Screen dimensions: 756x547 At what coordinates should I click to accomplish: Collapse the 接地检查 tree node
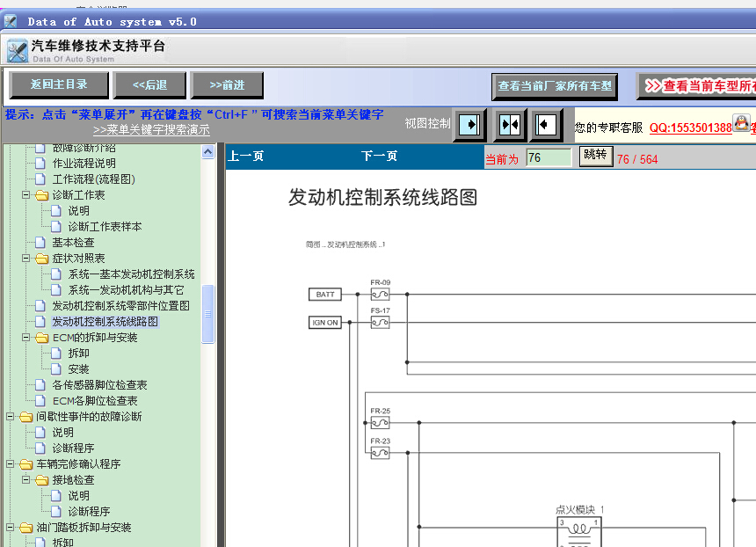click(25, 480)
